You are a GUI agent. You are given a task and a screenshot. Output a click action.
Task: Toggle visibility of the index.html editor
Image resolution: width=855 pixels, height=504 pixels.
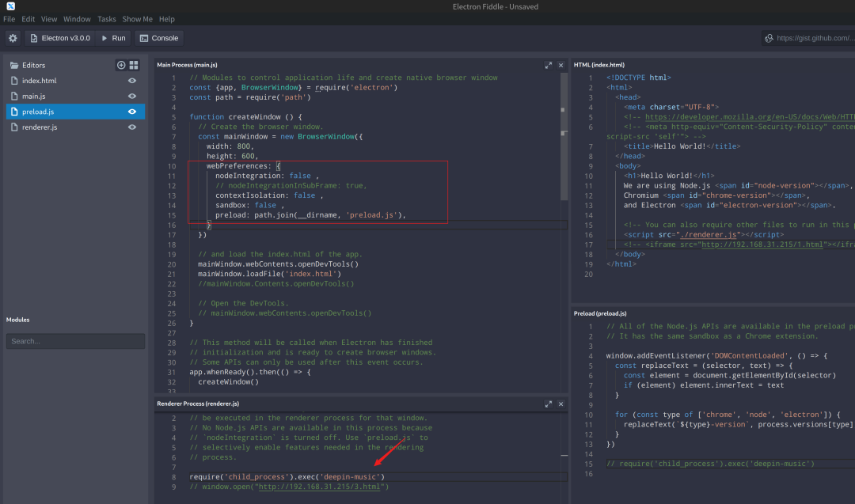132,81
